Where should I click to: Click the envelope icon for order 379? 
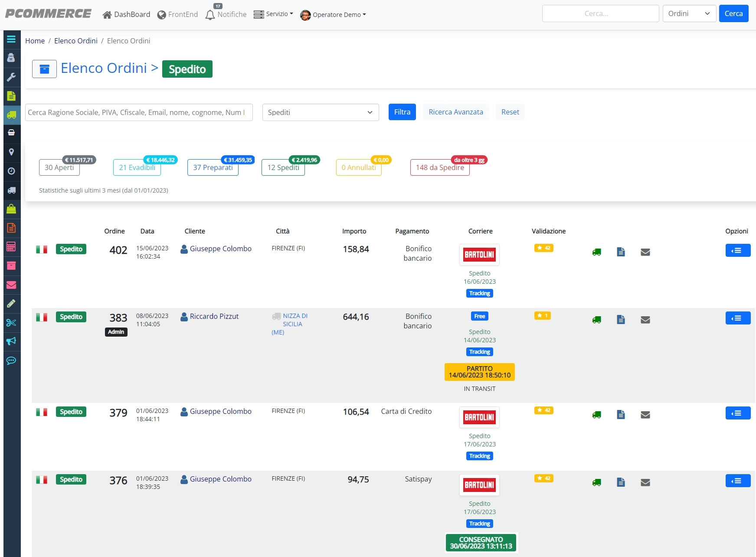pyautogui.click(x=645, y=415)
